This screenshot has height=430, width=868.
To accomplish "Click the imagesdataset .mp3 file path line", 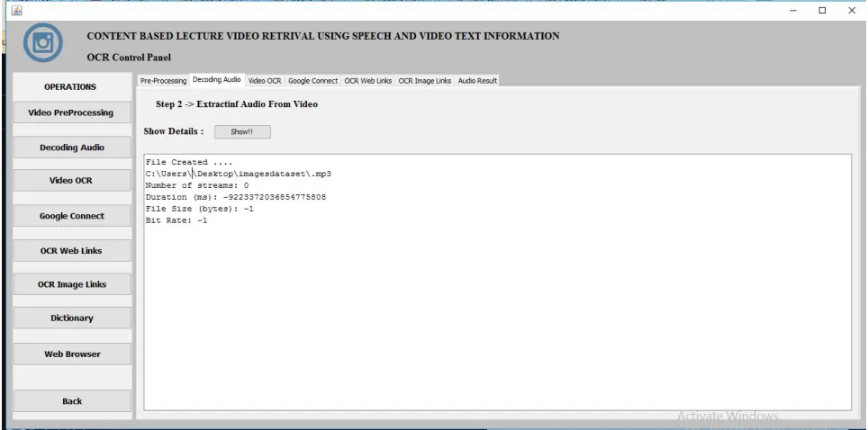I will click(239, 174).
